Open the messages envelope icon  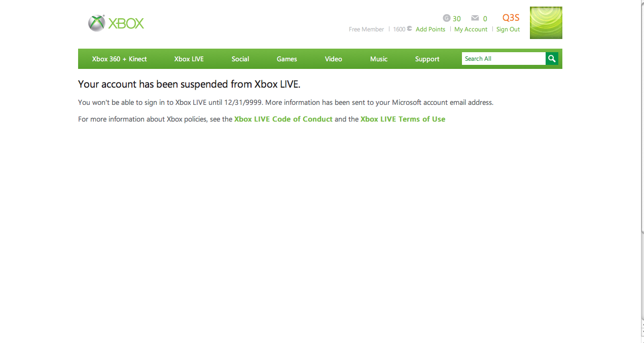475,18
